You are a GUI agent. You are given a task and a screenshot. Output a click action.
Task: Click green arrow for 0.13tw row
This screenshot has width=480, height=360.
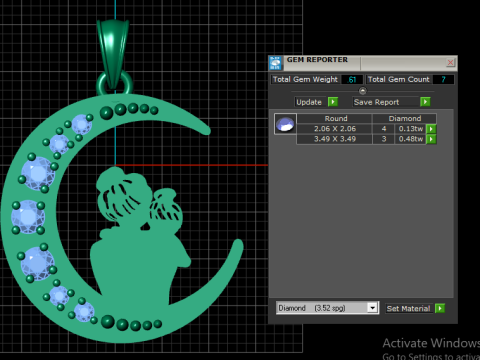[x=431, y=129]
